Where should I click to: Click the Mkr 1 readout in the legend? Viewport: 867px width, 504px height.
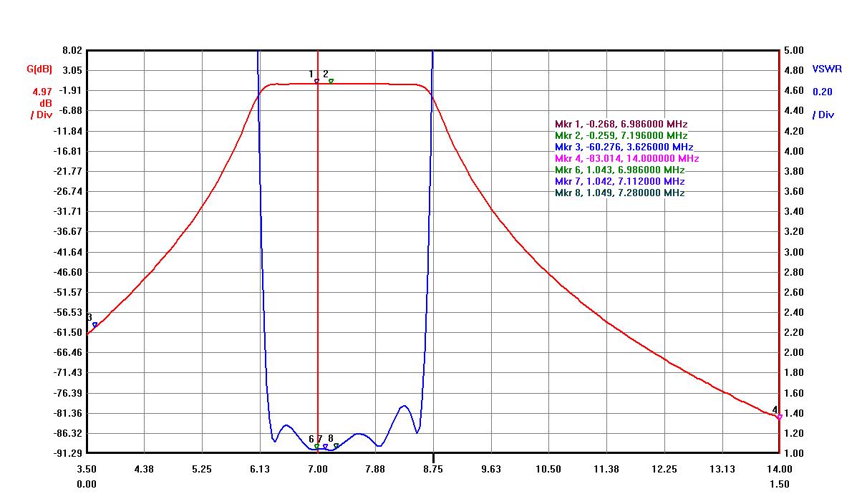click(621, 124)
